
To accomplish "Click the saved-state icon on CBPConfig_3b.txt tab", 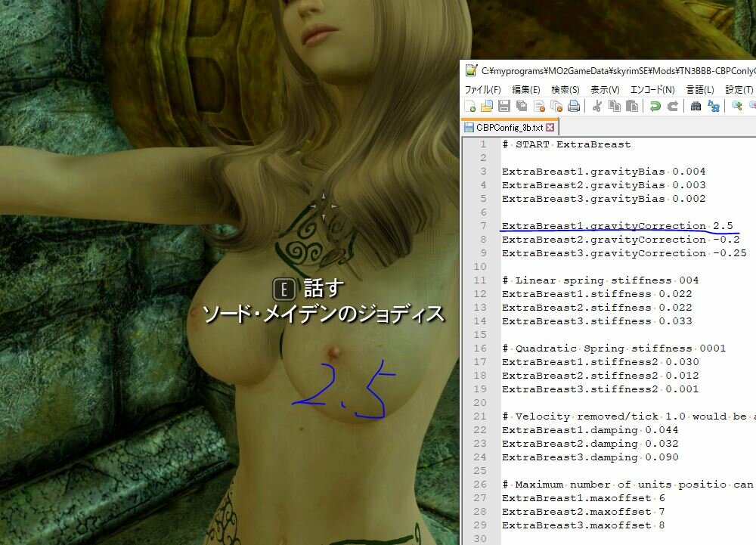I will coord(469,127).
